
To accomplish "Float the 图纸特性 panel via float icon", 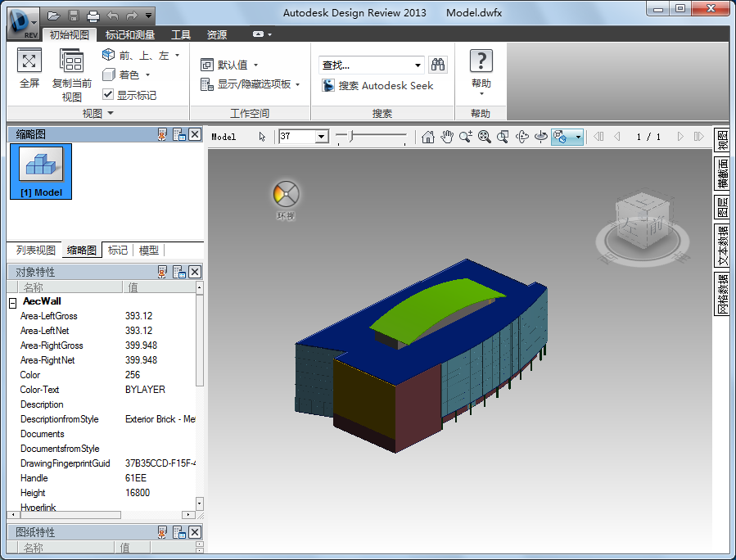I will point(178,532).
